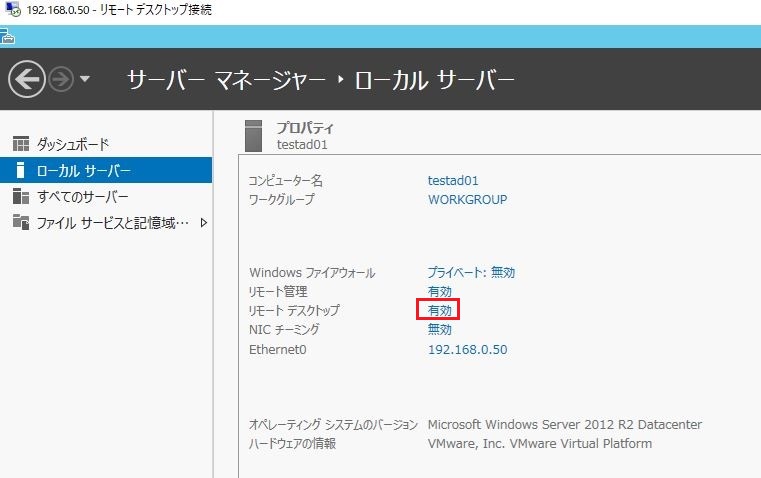Viewport: 761px width, 478px height.
Task: Click the server icon beside プロパティ
Action: [x=253, y=136]
